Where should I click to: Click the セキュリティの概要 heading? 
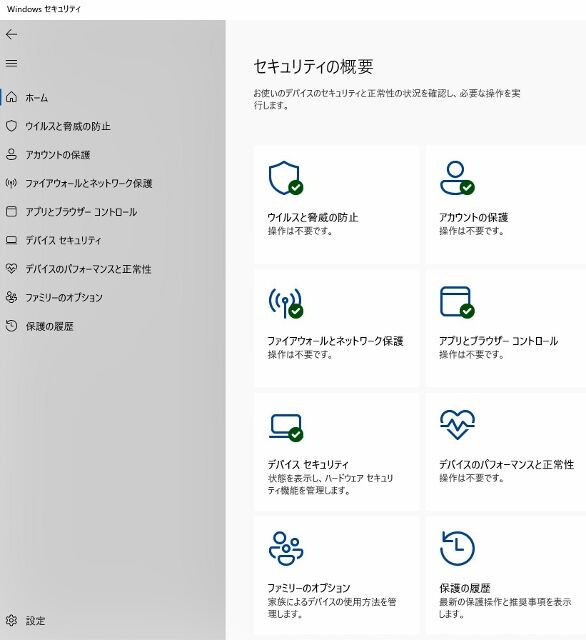tap(313, 66)
